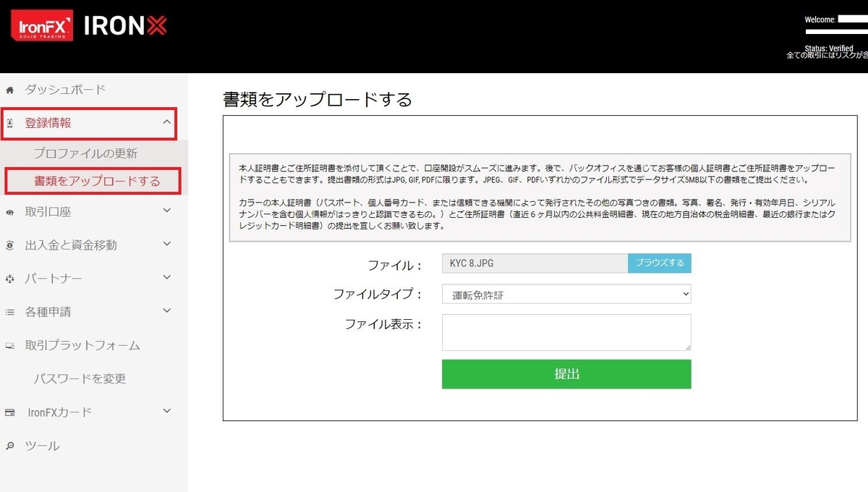The height and width of the screenshot is (492, 868).
Task: Click the Status: Verified text
Action: 829,48
